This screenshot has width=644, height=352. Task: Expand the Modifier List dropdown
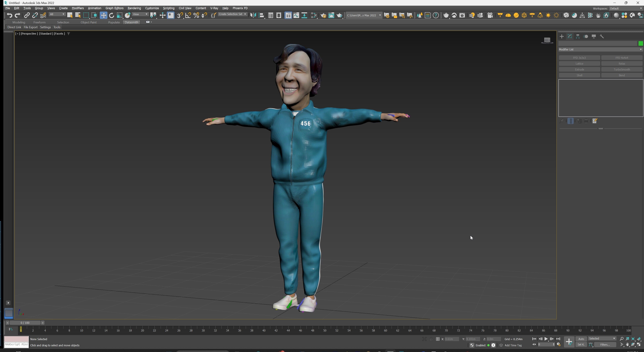600,50
